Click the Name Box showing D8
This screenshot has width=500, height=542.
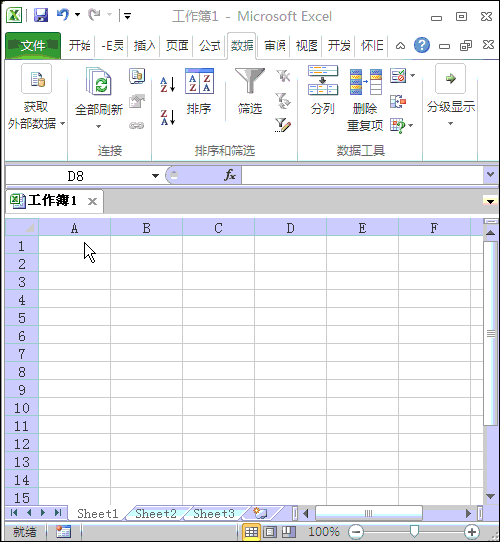[76, 176]
